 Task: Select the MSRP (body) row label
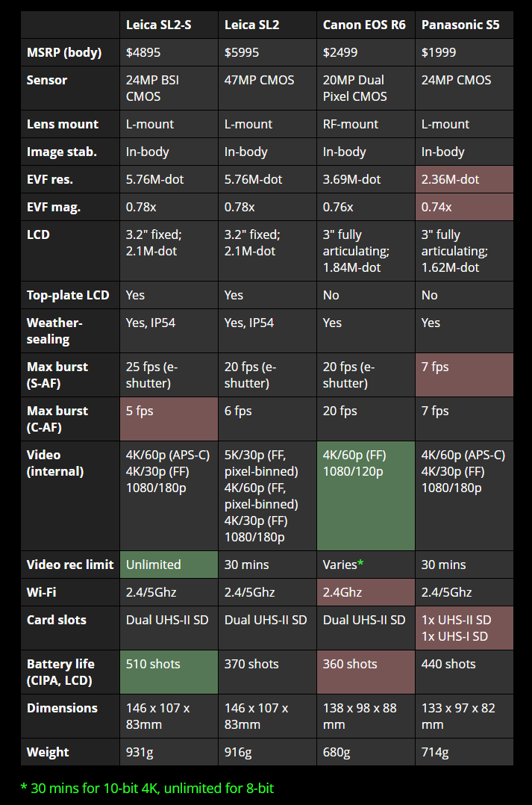[63, 52]
